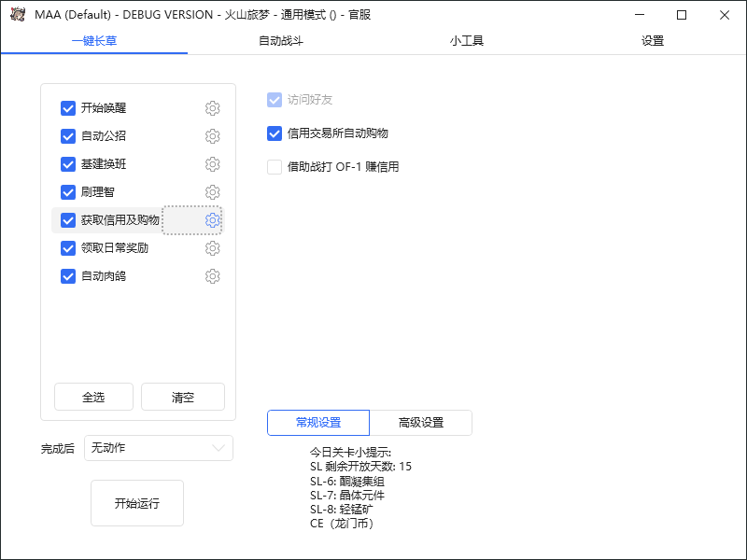Open settings gear for 自动肉鸽
Viewport: 747px width, 560px height.
[x=212, y=275]
